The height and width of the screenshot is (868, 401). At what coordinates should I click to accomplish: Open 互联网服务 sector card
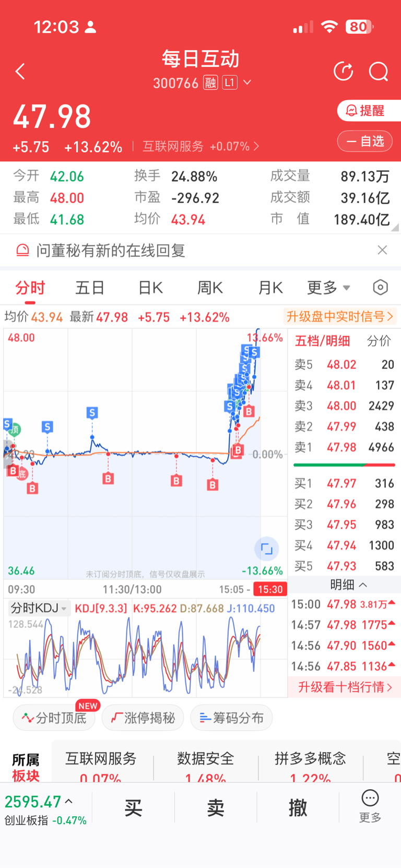click(101, 767)
